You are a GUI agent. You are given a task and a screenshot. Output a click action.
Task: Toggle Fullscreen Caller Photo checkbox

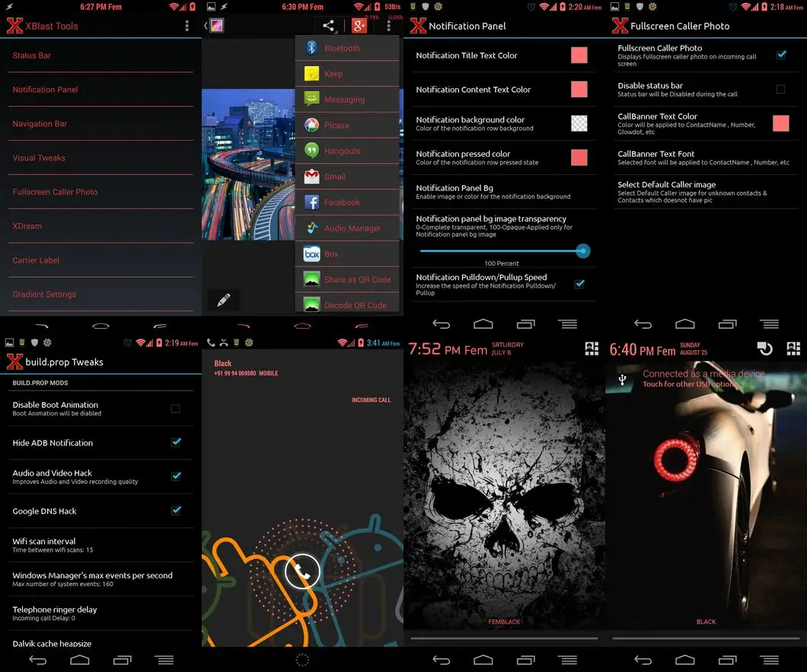click(x=781, y=55)
